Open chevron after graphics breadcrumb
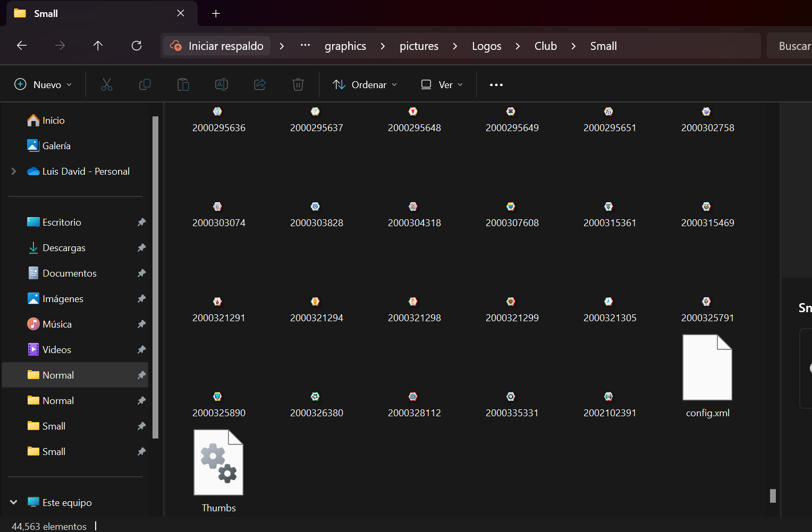This screenshot has height=532, width=812. [383, 46]
